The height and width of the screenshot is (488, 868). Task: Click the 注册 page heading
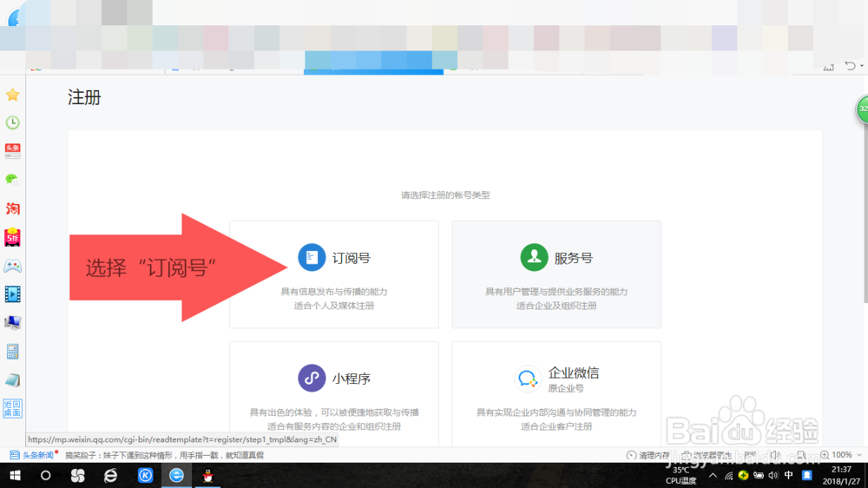[85, 97]
